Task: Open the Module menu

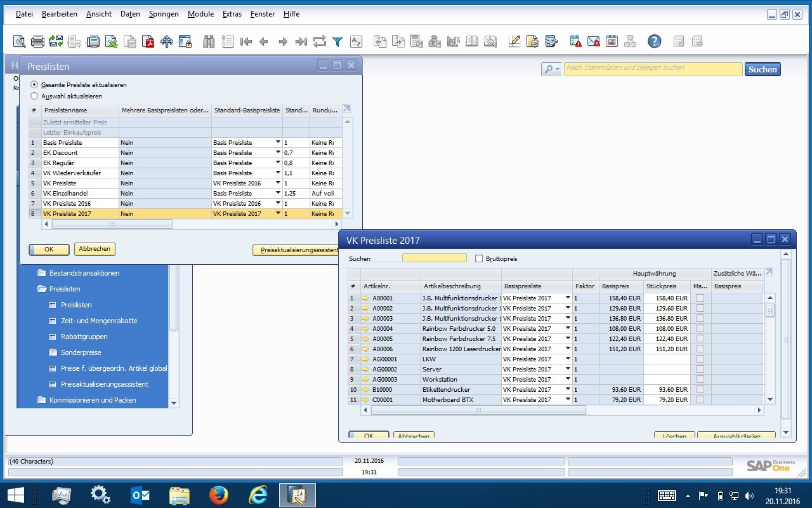Action: pyautogui.click(x=200, y=14)
